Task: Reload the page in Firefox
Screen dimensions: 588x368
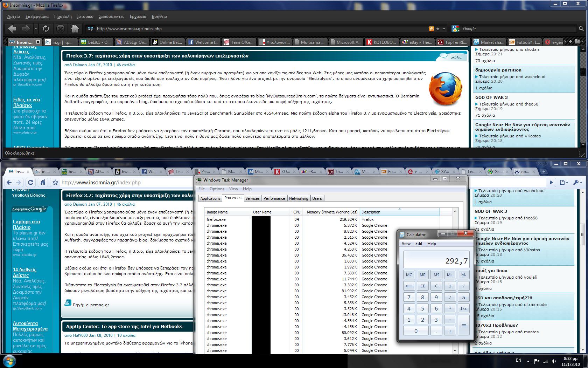Action: pyautogui.click(x=46, y=29)
